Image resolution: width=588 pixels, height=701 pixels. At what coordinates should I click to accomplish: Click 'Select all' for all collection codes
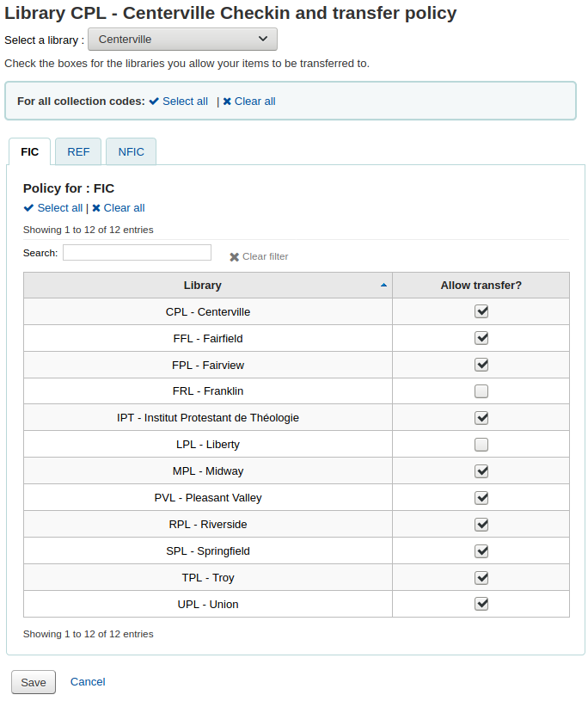click(179, 101)
